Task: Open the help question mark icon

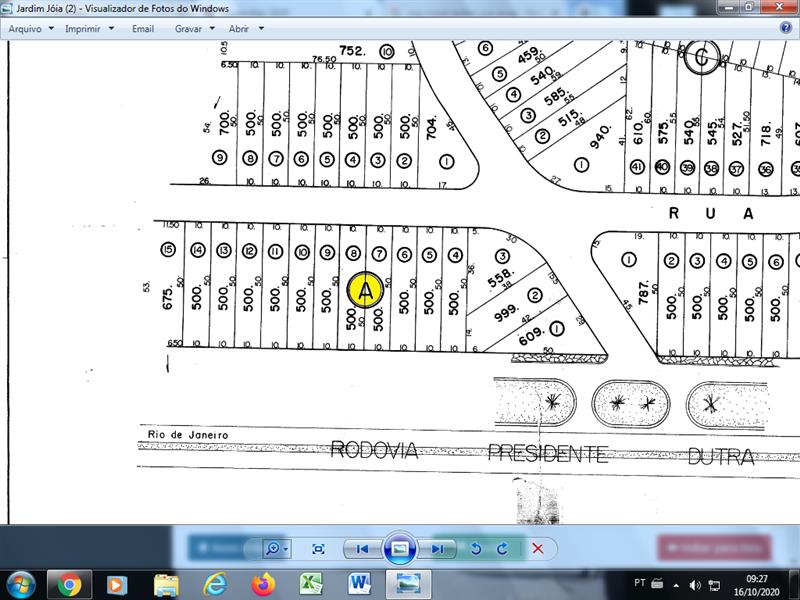Action: tap(786, 28)
